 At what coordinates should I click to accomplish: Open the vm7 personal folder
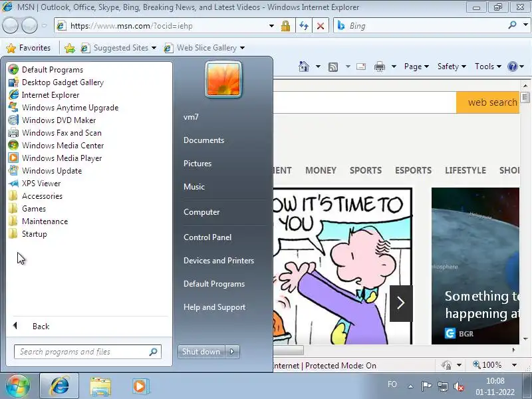click(191, 117)
